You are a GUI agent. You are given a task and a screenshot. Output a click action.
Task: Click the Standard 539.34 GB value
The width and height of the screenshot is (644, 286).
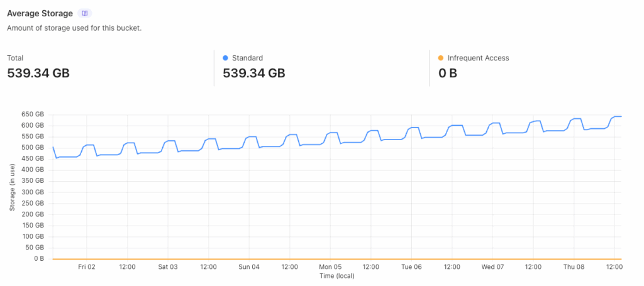tap(254, 74)
